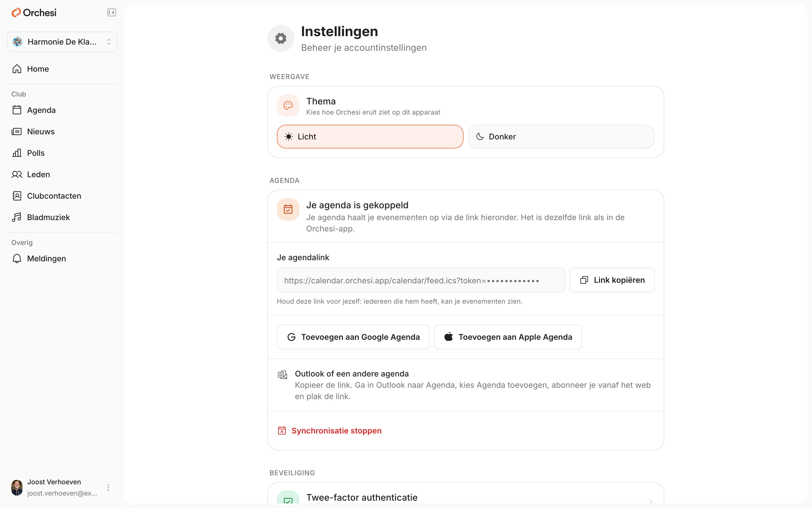Open the Harmonie De Kla... club switcher
The width and height of the screenshot is (812, 508).
(x=62, y=42)
